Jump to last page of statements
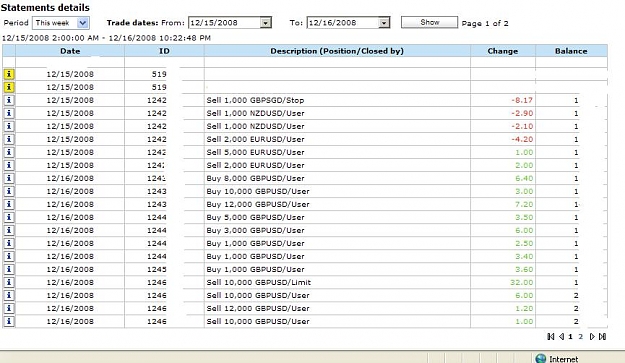The width and height of the screenshot is (625, 363). tap(603, 337)
